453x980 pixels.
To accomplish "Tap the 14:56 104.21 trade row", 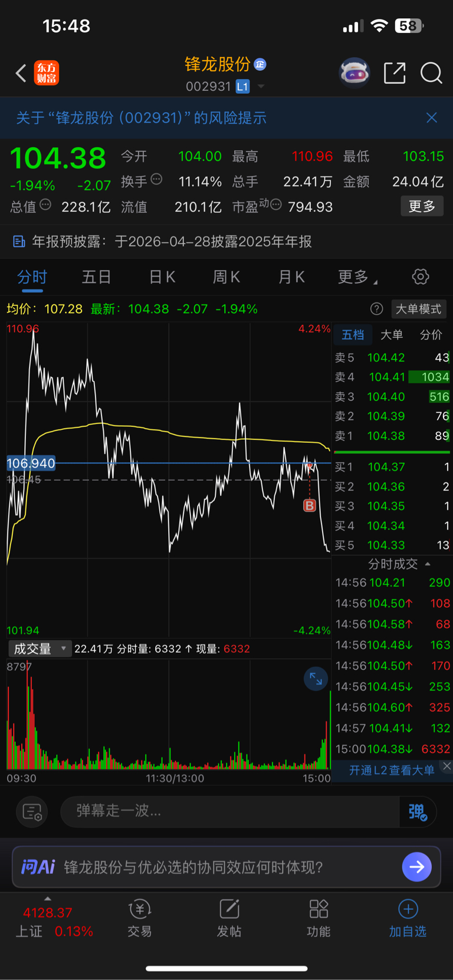I will (393, 583).
